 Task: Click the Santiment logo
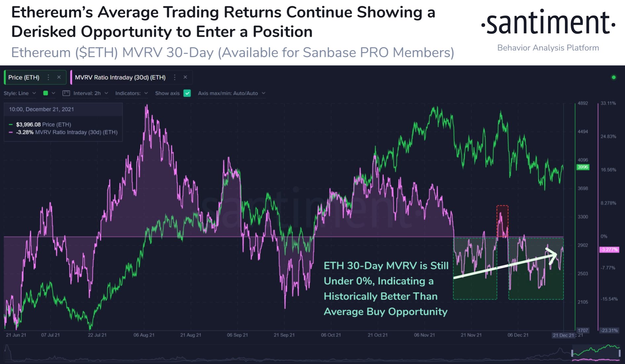click(548, 23)
